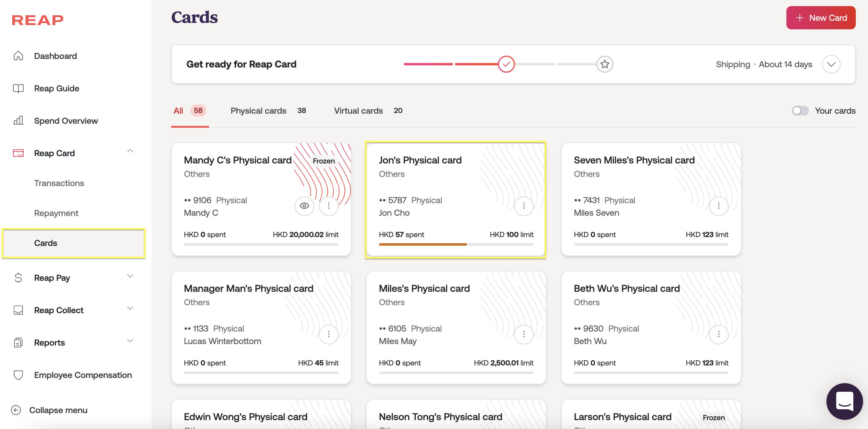The image size is (868, 429).
Task: Click Employee Compensation shield icon
Action: 18,375
